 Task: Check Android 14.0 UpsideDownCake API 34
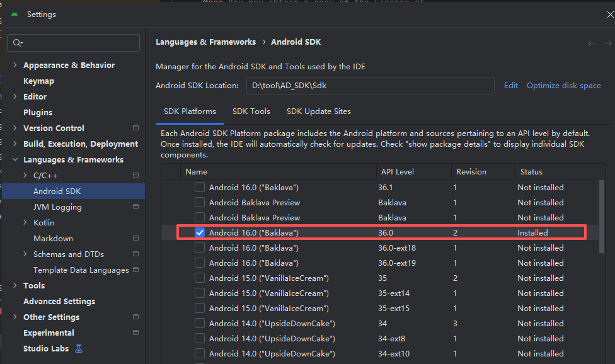coord(200,323)
